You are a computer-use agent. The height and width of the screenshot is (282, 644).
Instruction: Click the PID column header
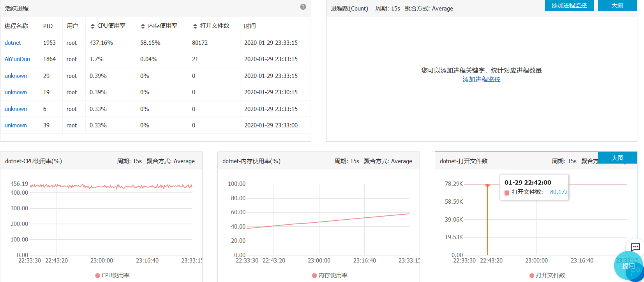(48, 26)
